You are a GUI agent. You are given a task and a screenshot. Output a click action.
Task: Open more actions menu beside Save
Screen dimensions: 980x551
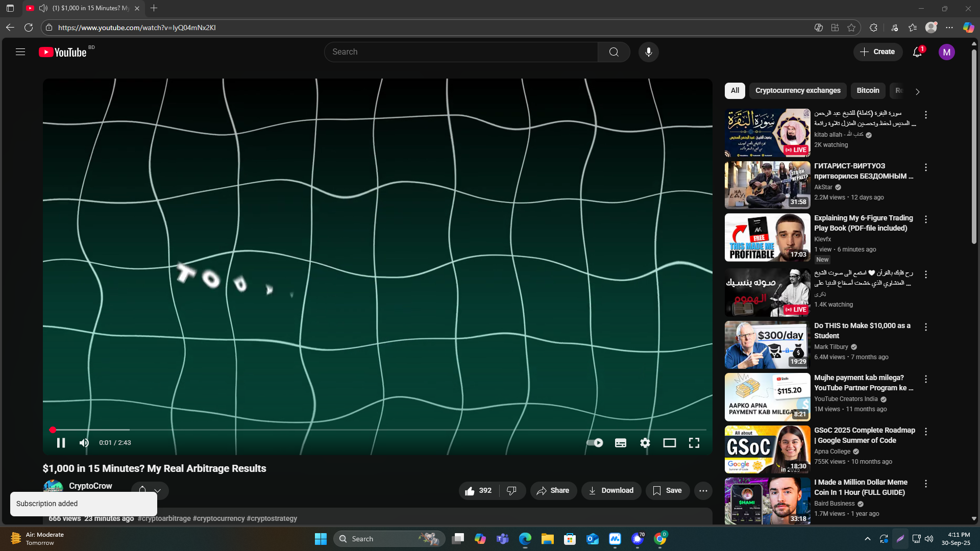[703, 490]
